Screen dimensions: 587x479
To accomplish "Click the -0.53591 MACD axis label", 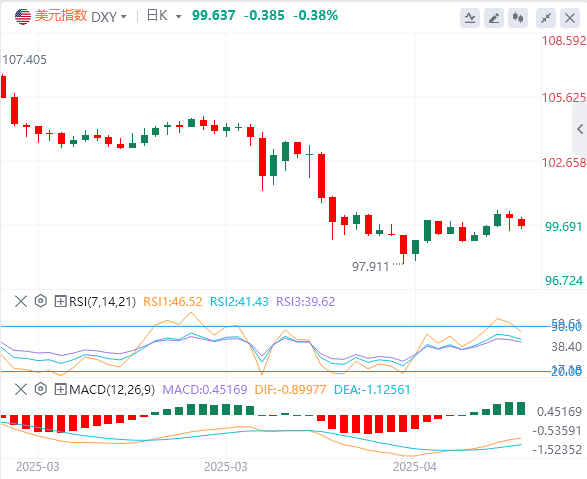I will click(x=557, y=431).
